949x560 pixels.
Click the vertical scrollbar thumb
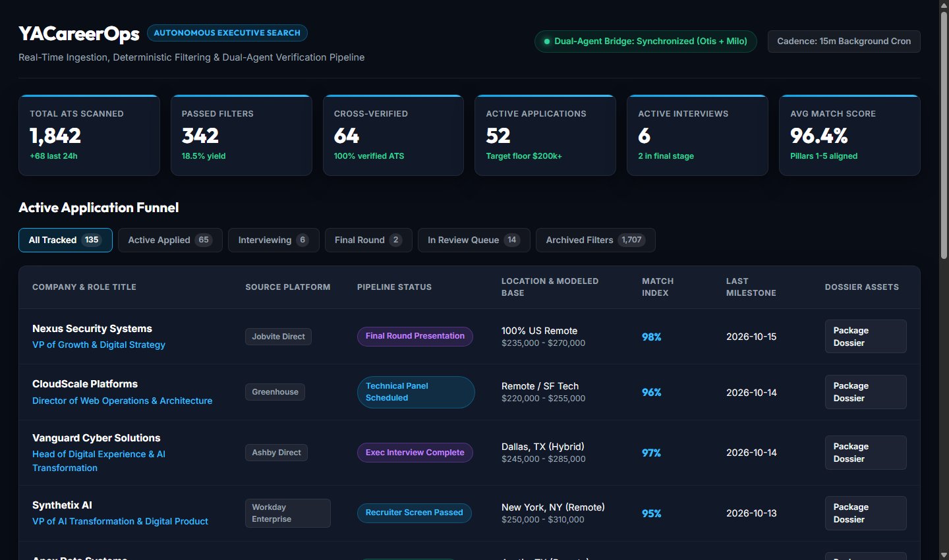tap(944, 135)
